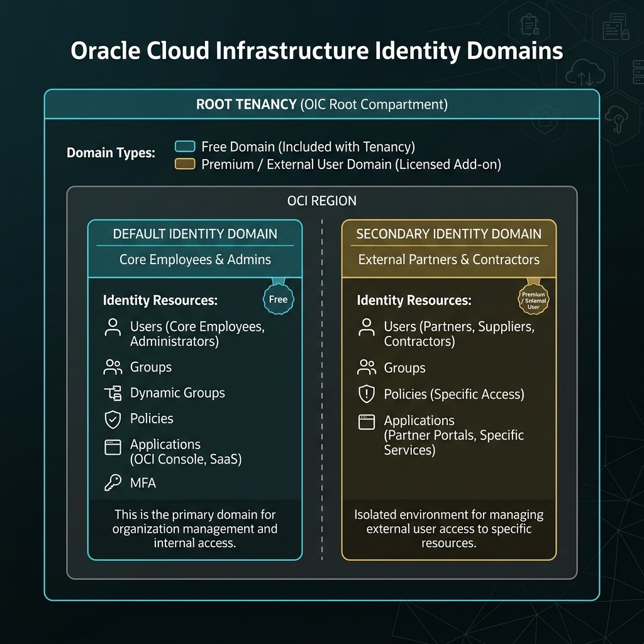Click Identity Resources: in the Default domain
644x644 pixels.
pos(160,300)
